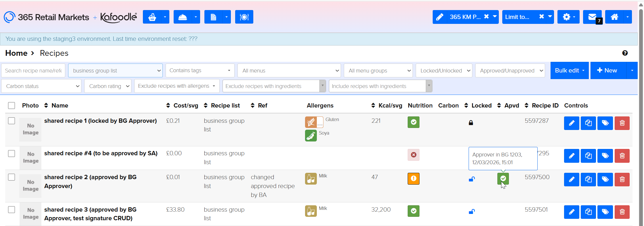Click Exclude recipes with ingredients field

click(274, 86)
